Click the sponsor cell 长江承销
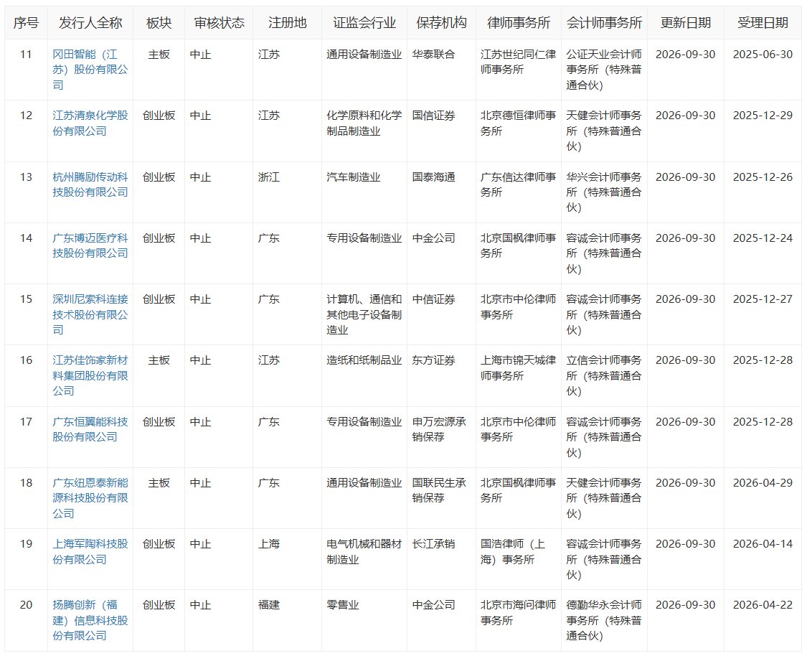Screen dimensions: 812x656 click(433, 544)
